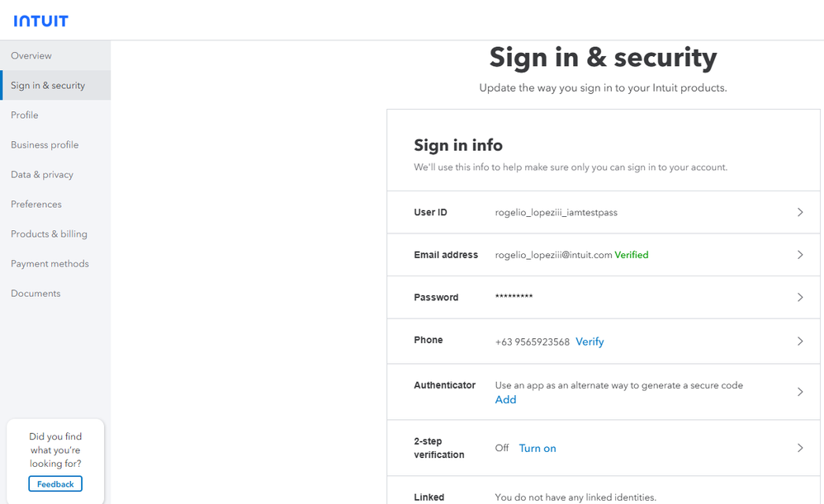Click the INTUIT logo
Viewport: 824px width, 504px height.
pyautogui.click(x=40, y=21)
